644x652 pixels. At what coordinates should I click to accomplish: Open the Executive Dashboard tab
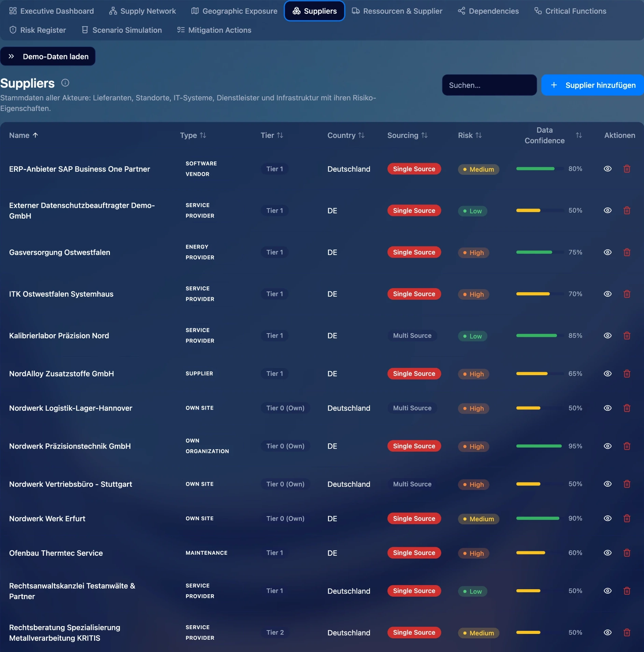52,11
